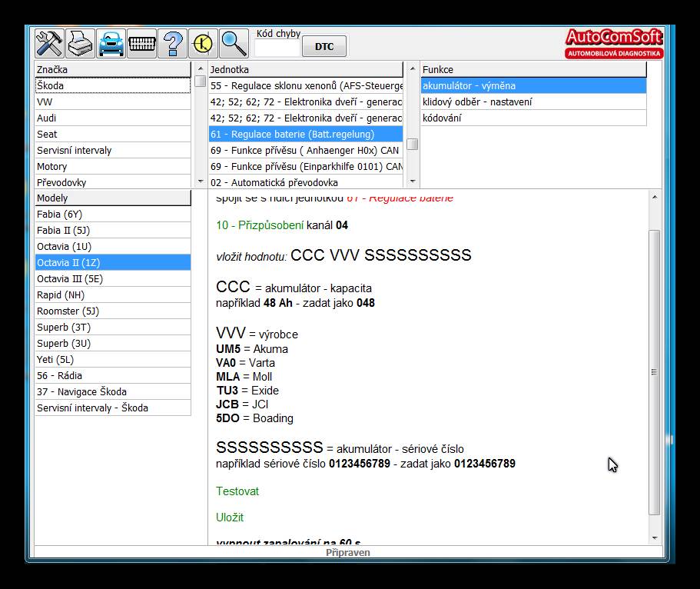Select Roomster (5J) model
Viewport: 700px width, 589px height.
point(113,311)
